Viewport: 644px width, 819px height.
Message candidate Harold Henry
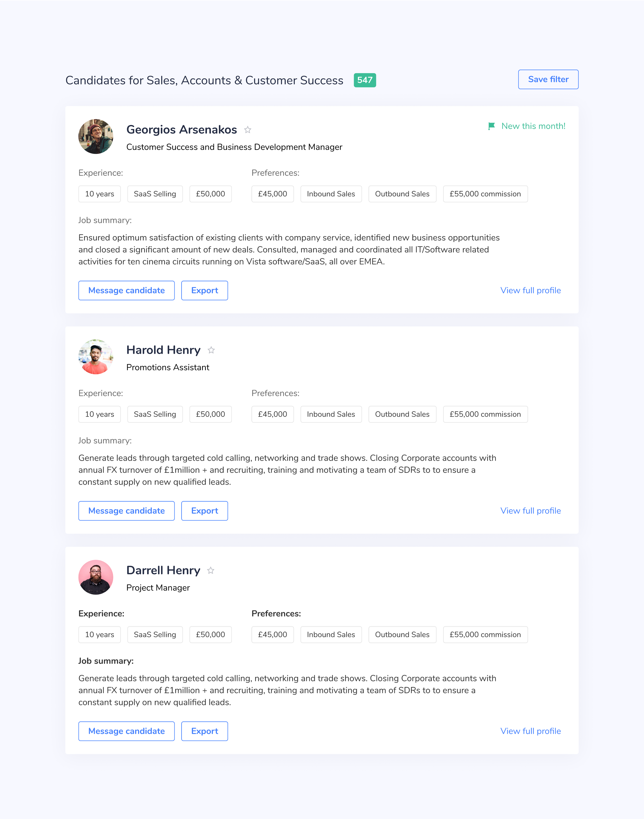(126, 511)
